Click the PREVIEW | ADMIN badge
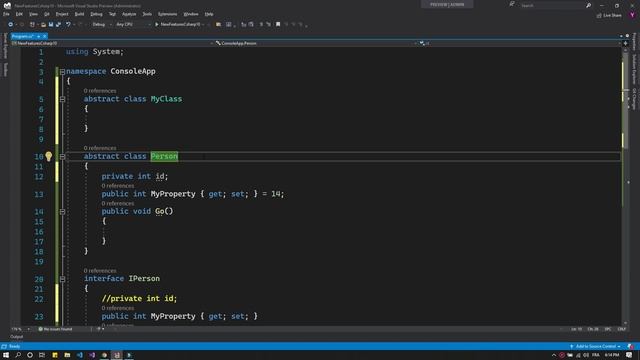The width and height of the screenshot is (640, 360). coord(447,4)
